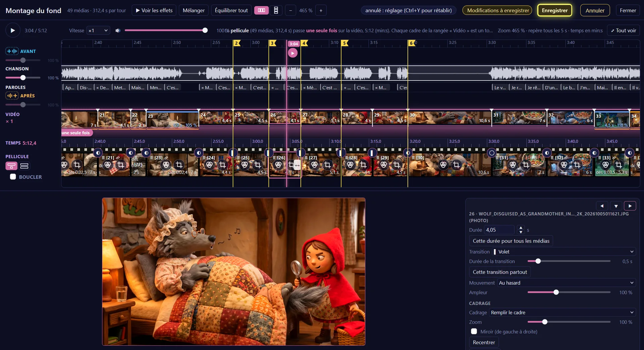
Task: Mute the sound with the speaker icon
Action: (118, 31)
